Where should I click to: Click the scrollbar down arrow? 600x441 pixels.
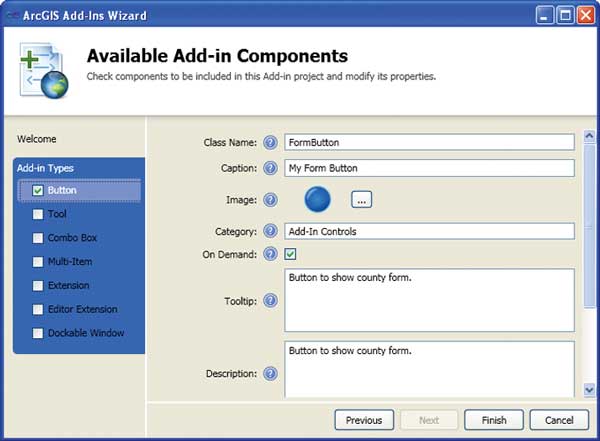click(589, 390)
